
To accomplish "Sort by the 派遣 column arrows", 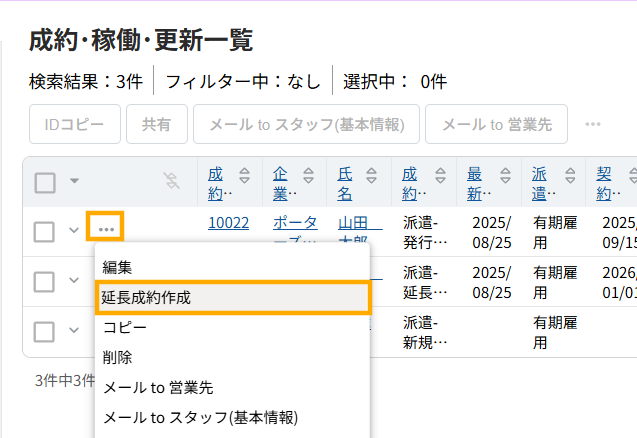I will (x=568, y=181).
